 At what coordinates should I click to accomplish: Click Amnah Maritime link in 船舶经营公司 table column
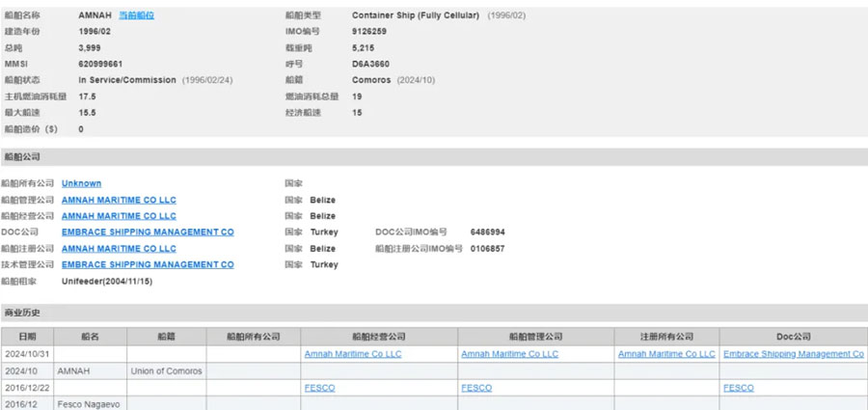click(x=353, y=354)
